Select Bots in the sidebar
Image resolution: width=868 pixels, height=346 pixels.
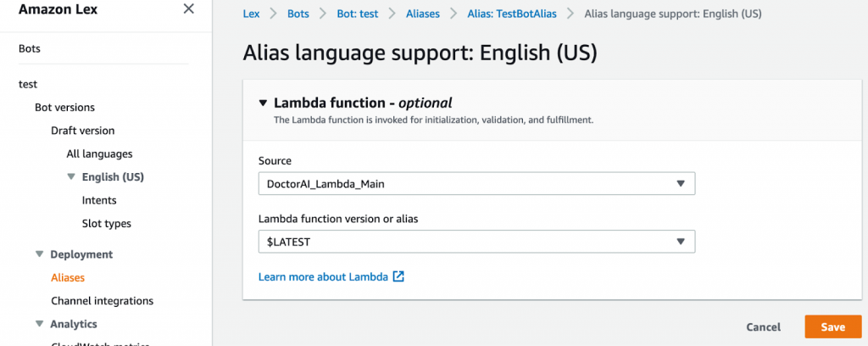[30, 48]
